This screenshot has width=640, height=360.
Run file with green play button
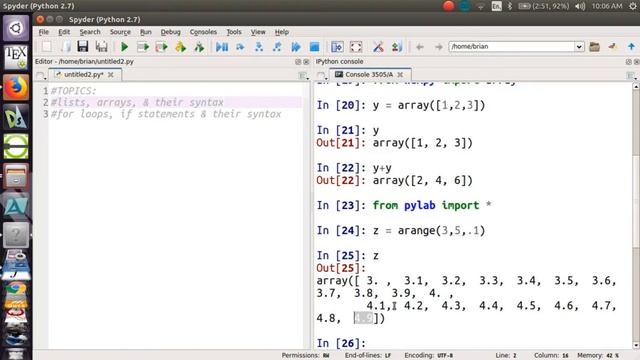(x=124, y=47)
